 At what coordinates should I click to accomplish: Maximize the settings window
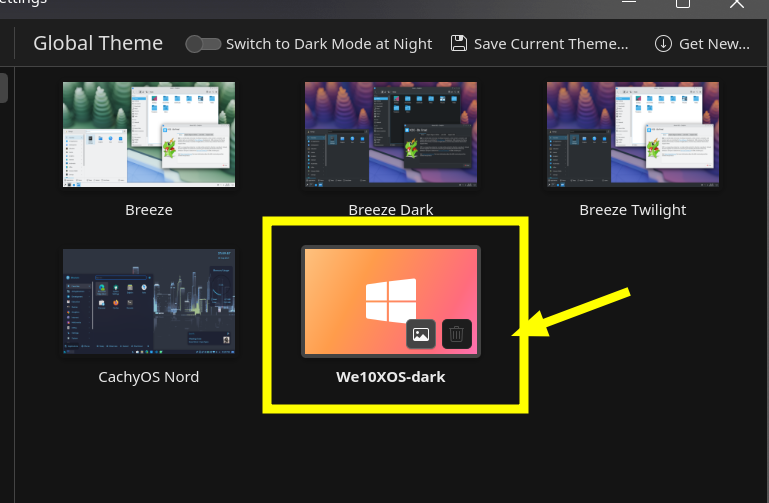683,3
